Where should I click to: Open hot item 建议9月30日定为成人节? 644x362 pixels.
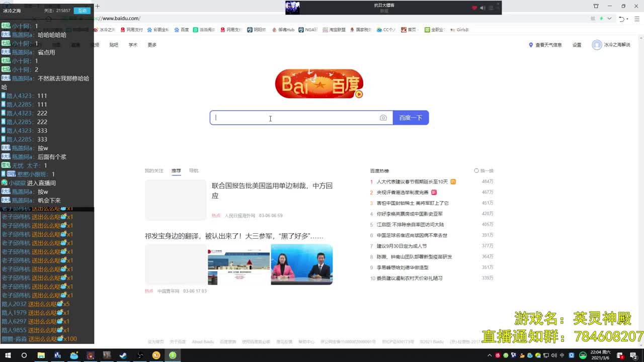coord(401,246)
